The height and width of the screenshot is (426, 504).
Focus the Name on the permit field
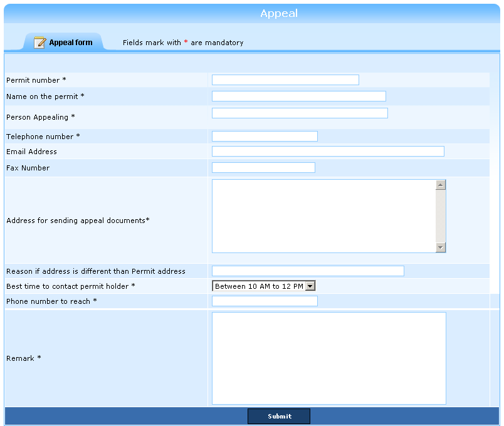(x=298, y=96)
